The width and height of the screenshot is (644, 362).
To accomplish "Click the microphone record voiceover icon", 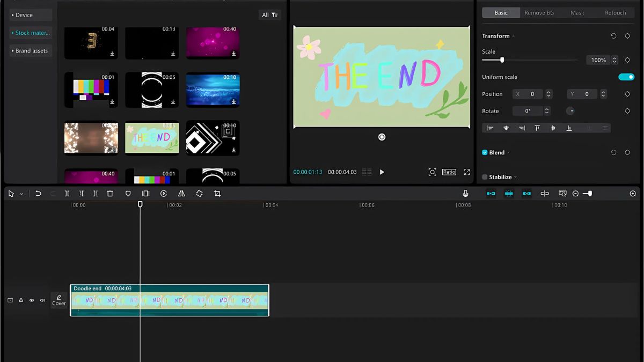I will [x=465, y=194].
